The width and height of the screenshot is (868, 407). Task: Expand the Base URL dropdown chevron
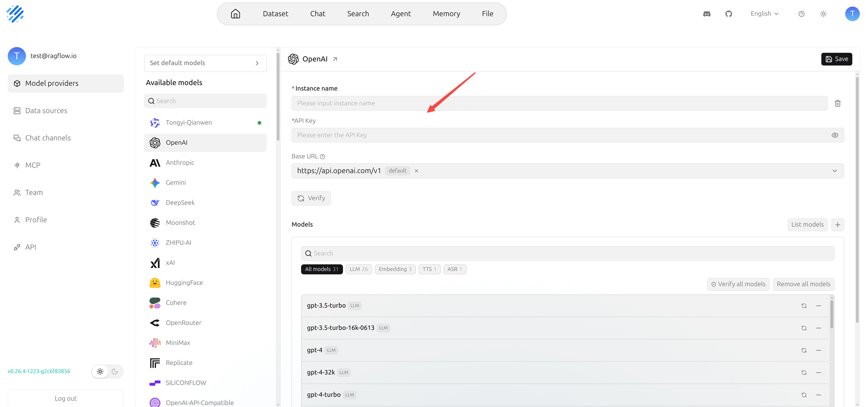(835, 171)
